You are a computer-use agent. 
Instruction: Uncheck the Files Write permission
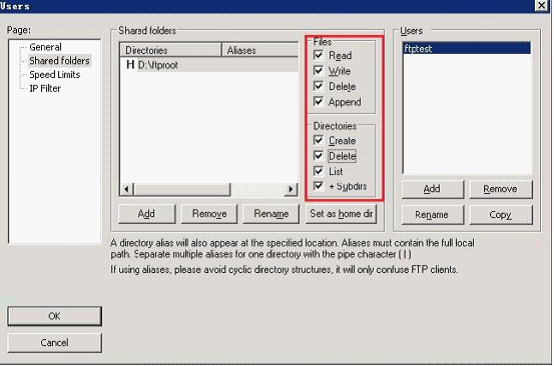[318, 71]
